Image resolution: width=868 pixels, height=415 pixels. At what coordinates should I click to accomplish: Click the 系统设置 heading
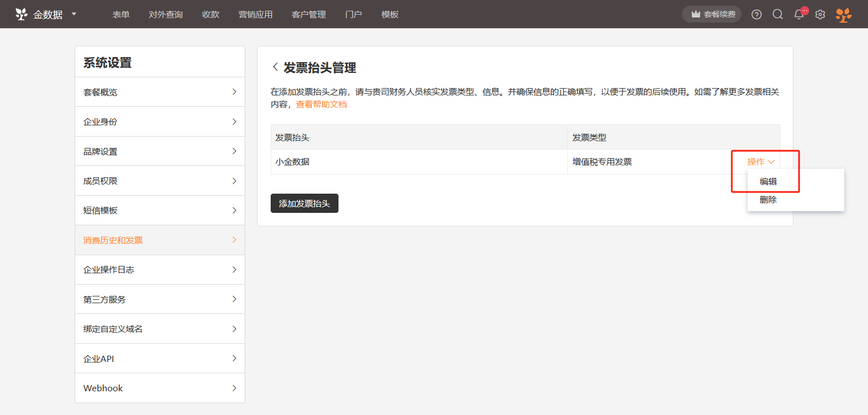pos(107,63)
